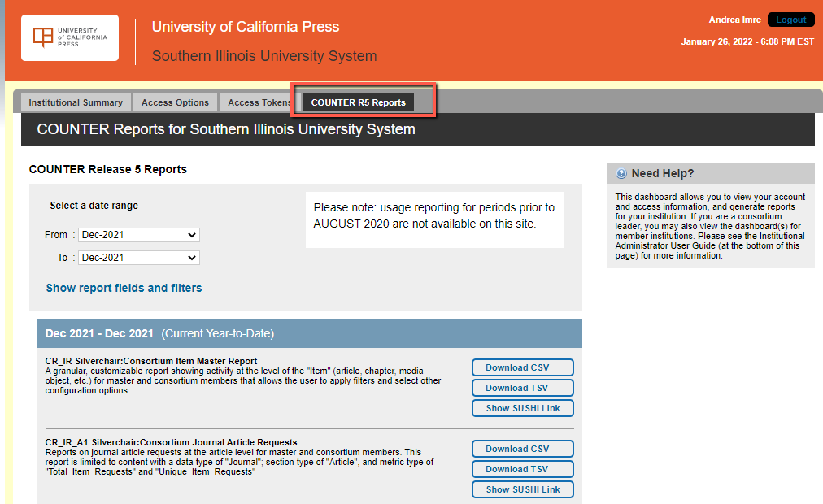This screenshot has width=823, height=504.
Task: Open the To date dropdown
Action: 139,258
